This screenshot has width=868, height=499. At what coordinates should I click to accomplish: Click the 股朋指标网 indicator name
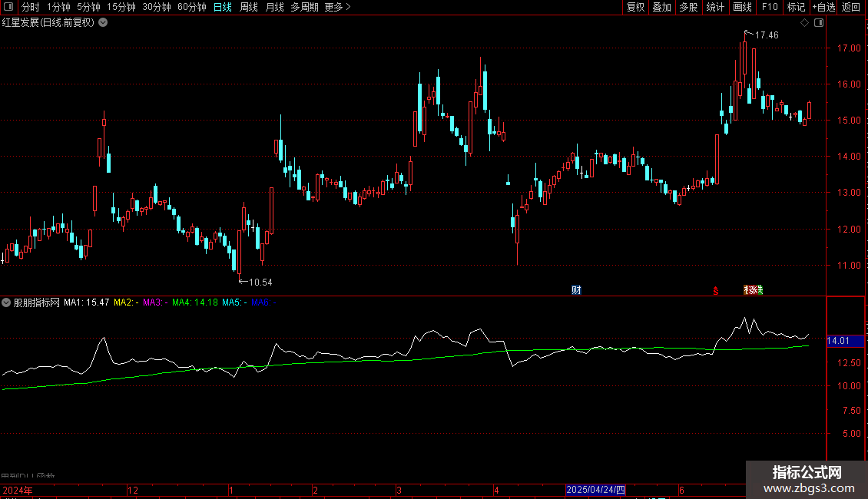tap(37, 302)
